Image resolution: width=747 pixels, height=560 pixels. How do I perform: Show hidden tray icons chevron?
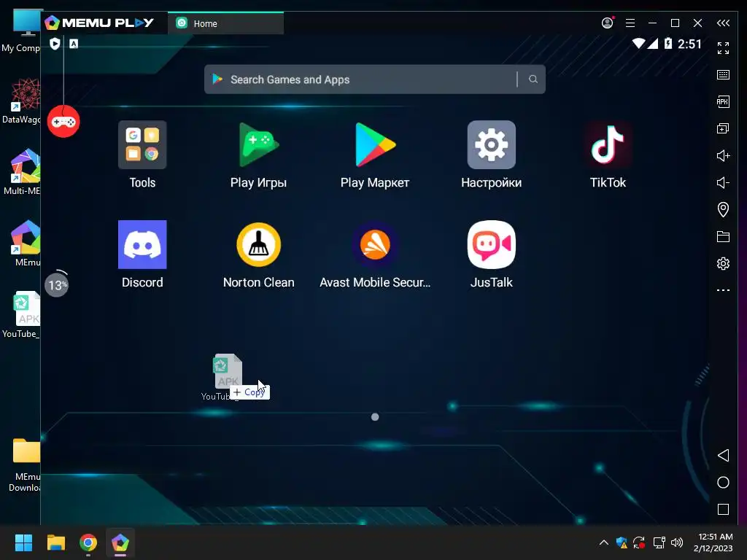point(603,542)
